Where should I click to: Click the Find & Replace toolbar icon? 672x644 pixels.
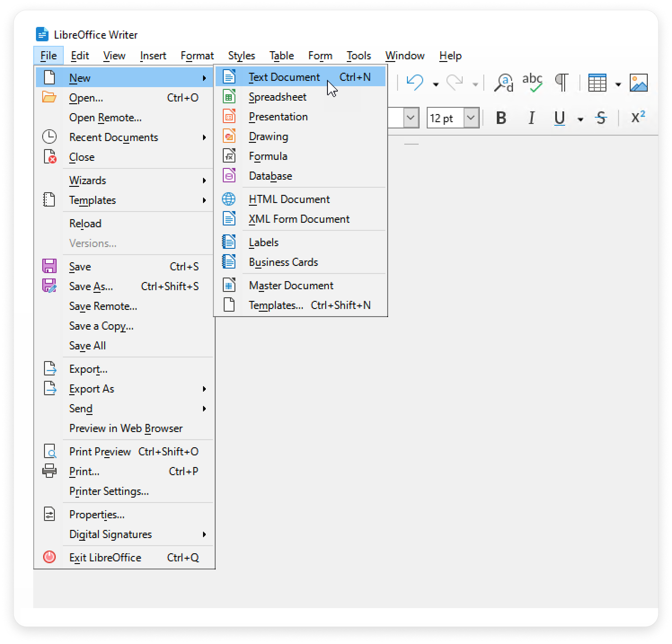503,83
